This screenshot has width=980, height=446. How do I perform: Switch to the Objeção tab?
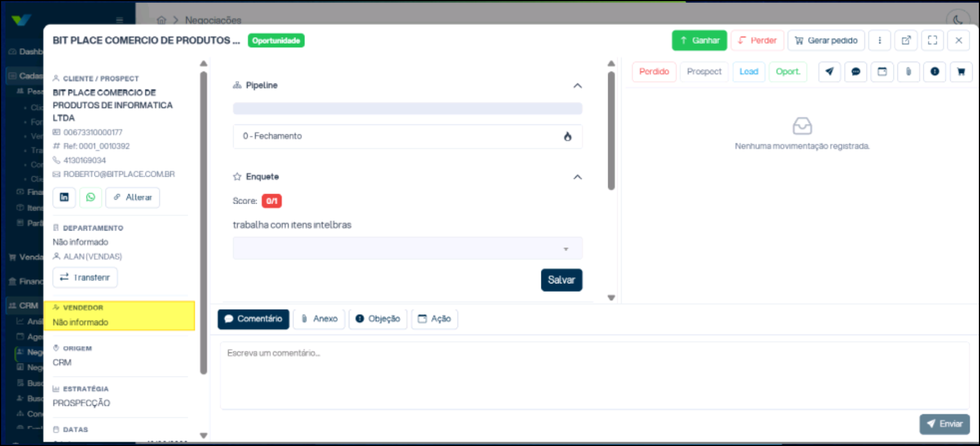[x=378, y=319]
